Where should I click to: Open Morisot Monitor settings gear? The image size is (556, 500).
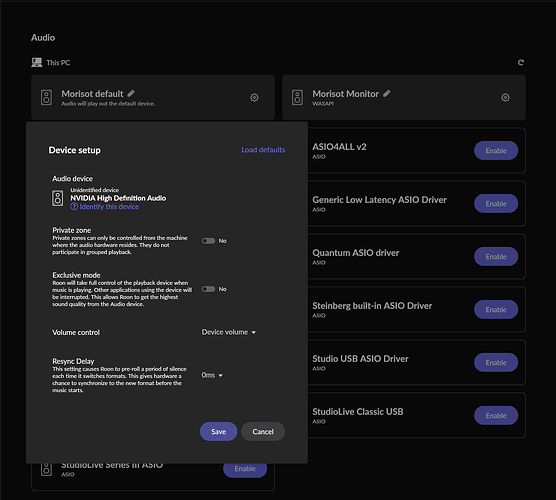[x=505, y=98]
